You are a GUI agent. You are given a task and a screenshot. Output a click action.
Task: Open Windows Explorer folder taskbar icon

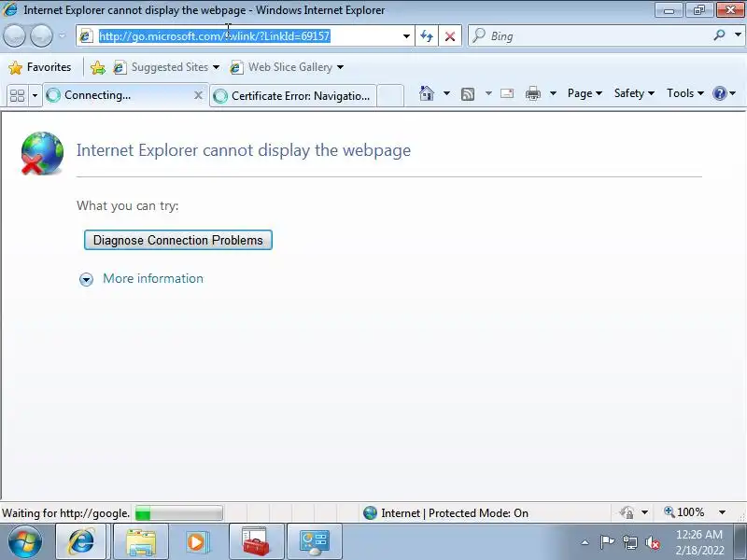tap(141, 541)
